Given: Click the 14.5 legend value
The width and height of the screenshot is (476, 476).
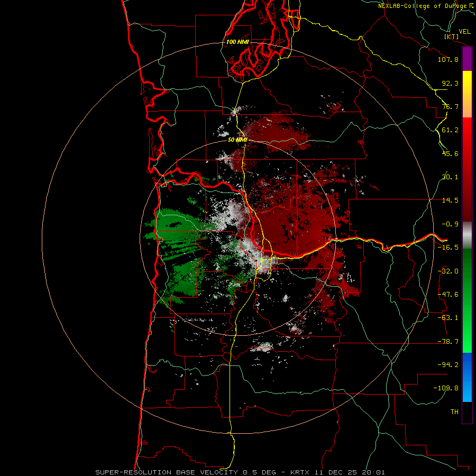Looking at the screenshot, I should tap(450, 200).
